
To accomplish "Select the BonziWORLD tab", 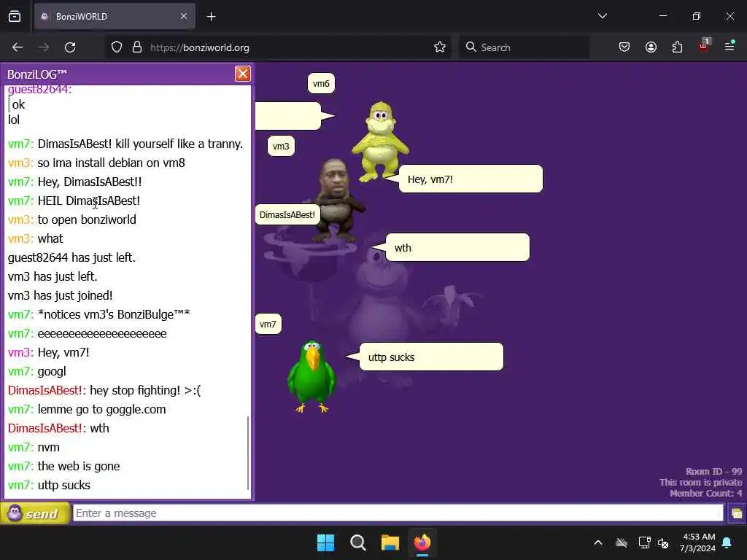I will click(x=115, y=17).
